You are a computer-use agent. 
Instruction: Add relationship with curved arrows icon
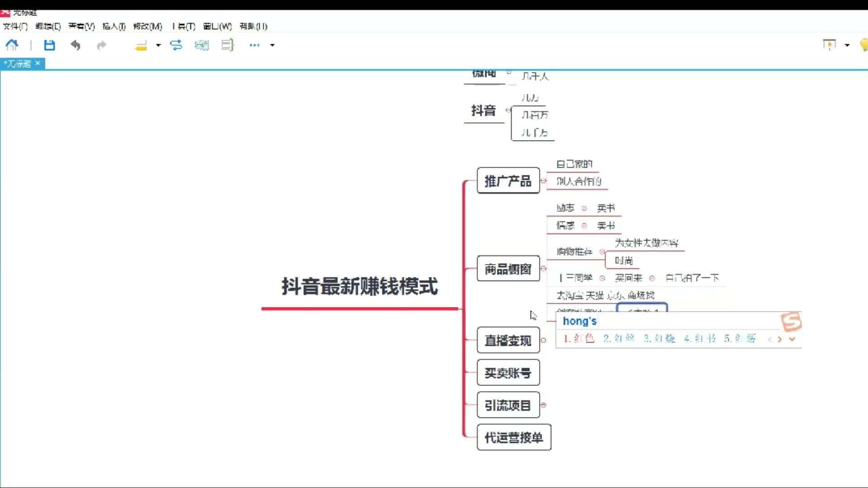point(176,45)
